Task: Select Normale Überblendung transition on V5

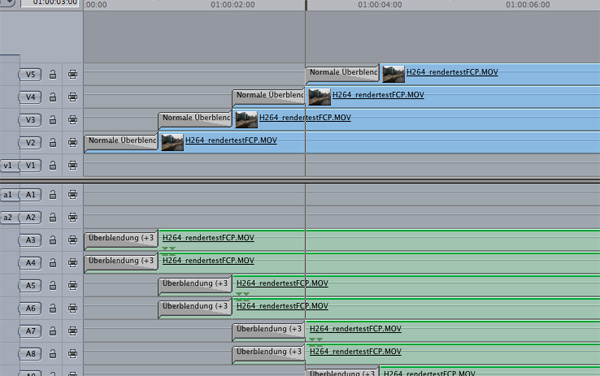Action: click(x=342, y=73)
